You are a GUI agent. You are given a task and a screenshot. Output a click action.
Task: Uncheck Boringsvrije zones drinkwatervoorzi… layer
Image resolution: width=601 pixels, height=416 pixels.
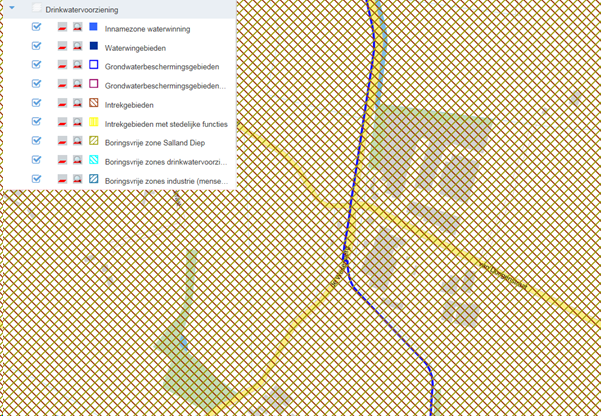[36, 159]
